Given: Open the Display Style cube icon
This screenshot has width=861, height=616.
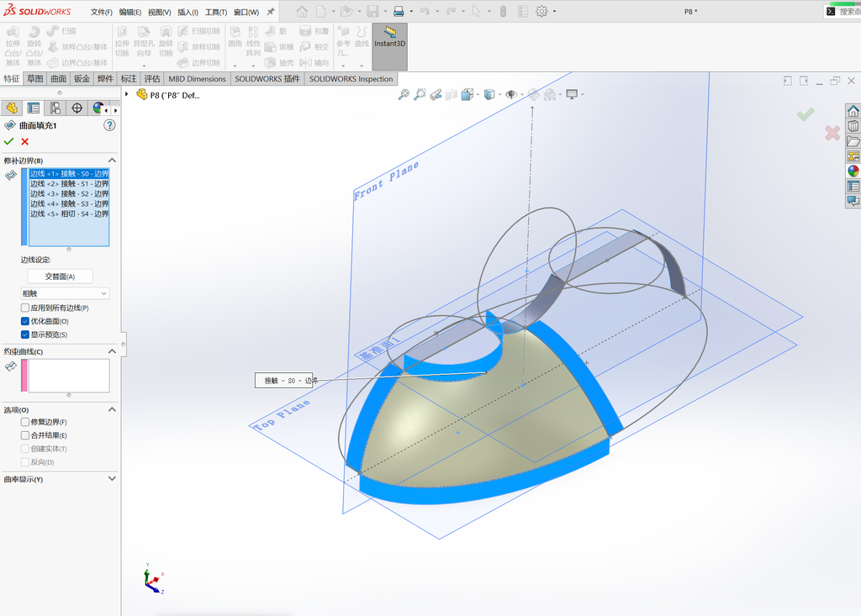Looking at the screenshot, I should click(489, 94).
